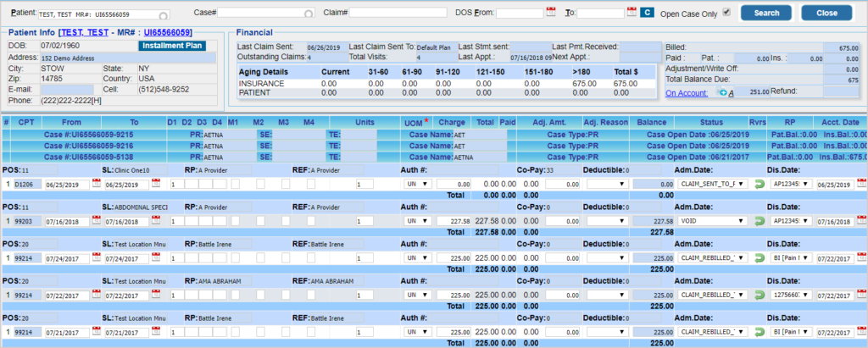Check the M1 box on the D1206 row
The width and height of the screenshot is (868, 348).
point(234,185)
